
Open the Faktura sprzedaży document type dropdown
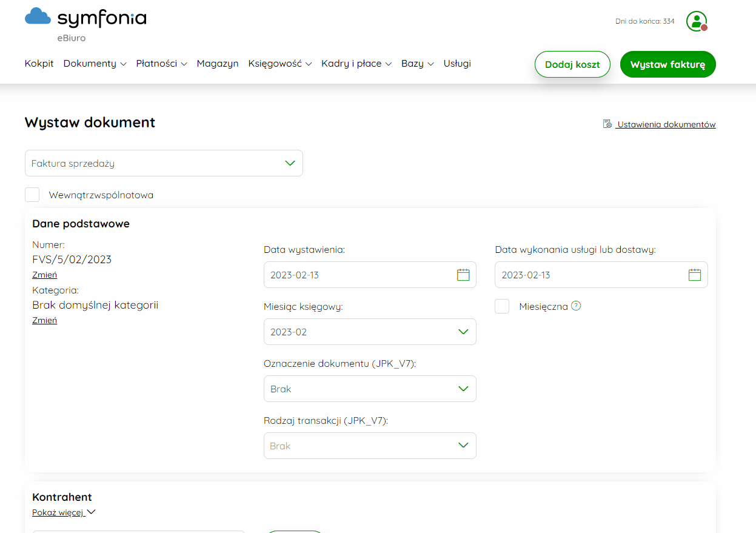(164, 163)
